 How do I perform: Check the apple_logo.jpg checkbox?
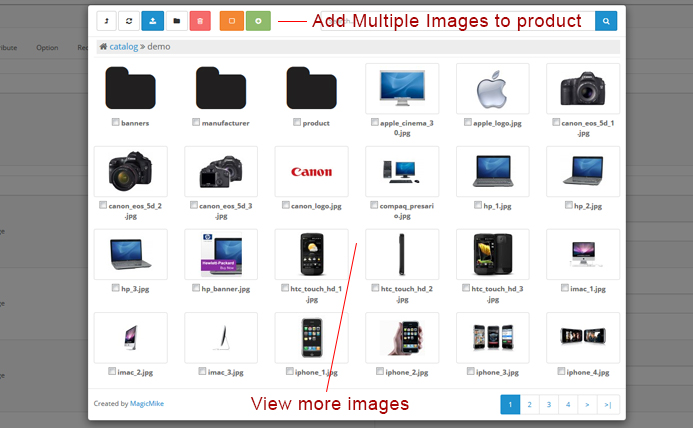point(467,122)
